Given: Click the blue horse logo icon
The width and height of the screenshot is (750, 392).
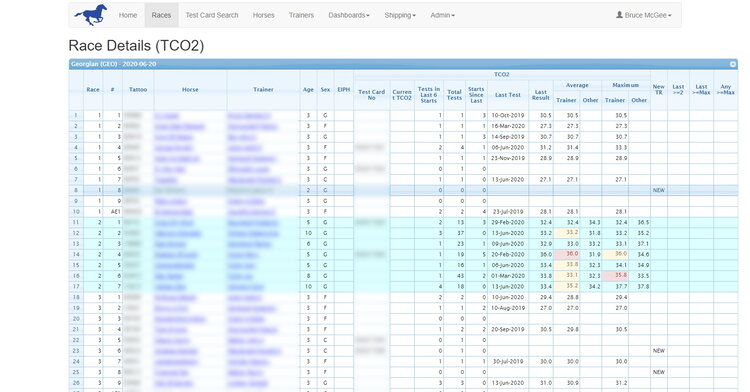Looking at the screenshot, I should [90, 15].
